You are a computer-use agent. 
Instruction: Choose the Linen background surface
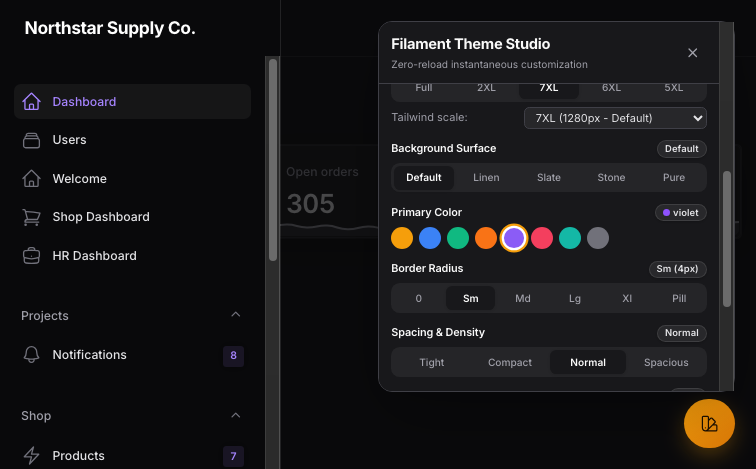[486, 177]
